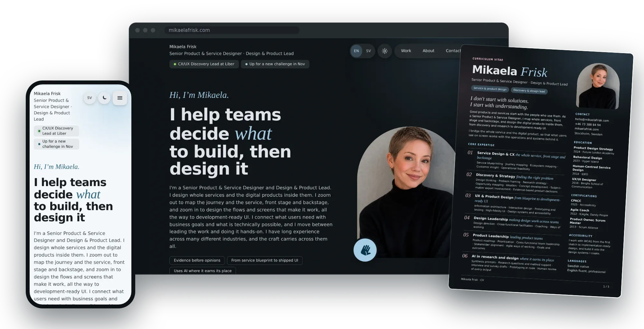Click the 'Product Leadership' expertise heading
The width and height of the screenshot is (644, 329).
point(490,236)
